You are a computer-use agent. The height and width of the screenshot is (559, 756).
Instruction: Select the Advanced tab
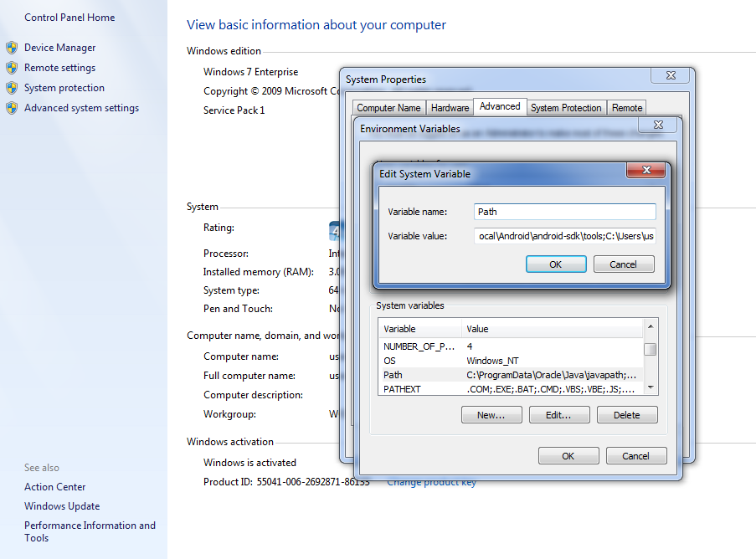[500, 106]
